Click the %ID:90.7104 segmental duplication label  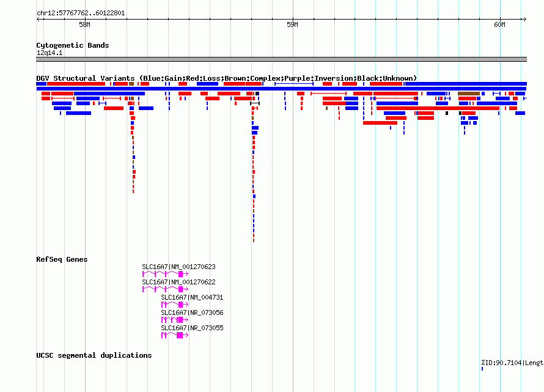pyautogui.click(x=512, y=363)
